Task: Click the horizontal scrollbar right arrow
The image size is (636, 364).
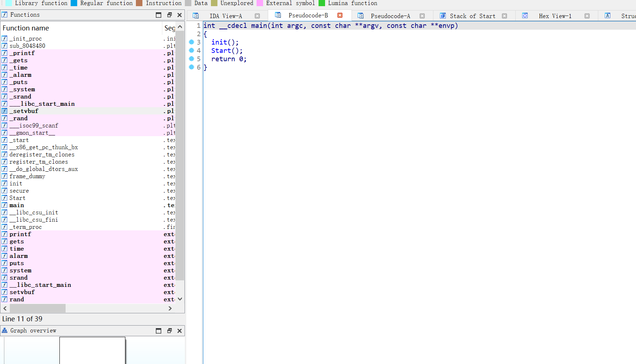Action: pyautogui.click(x=170, y=308)
